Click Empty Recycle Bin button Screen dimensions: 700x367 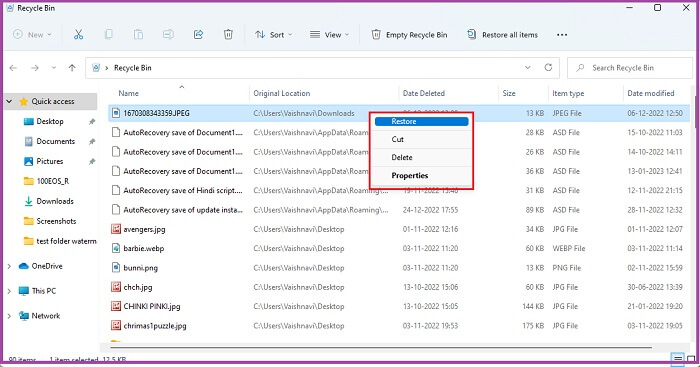point(409,34)
